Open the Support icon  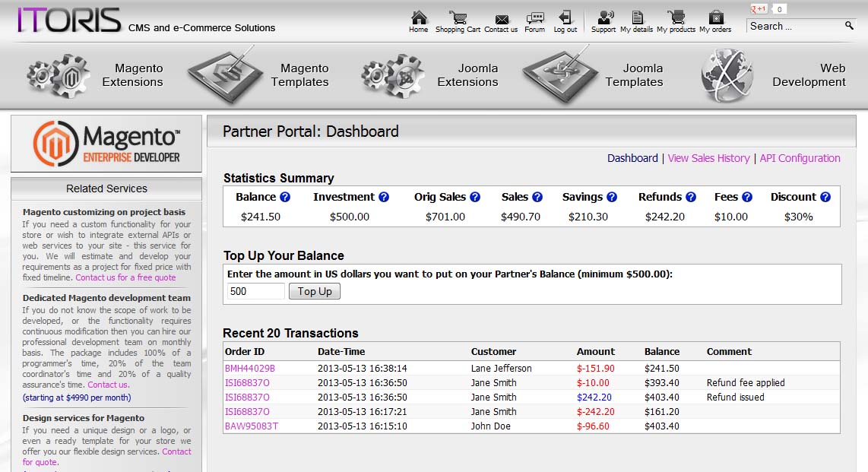(604, 17)
